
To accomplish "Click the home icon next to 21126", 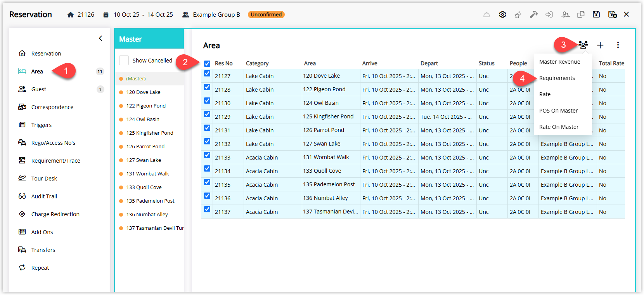I will click(x=70, y=15).
